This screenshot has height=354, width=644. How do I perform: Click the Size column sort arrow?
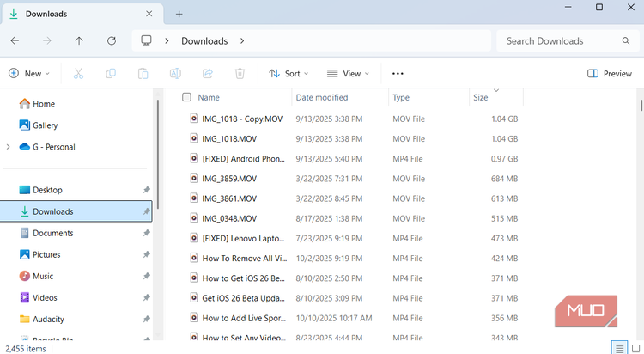click(x=496, y=90)
